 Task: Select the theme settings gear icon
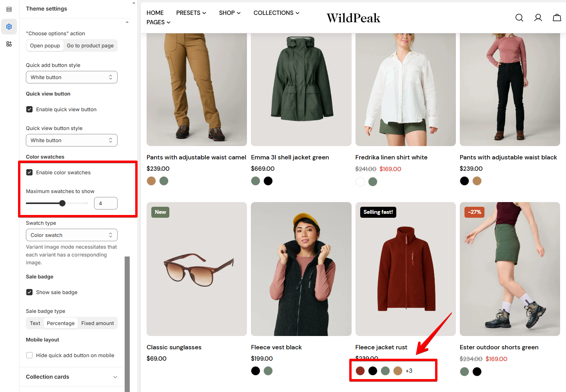(9, 27)
